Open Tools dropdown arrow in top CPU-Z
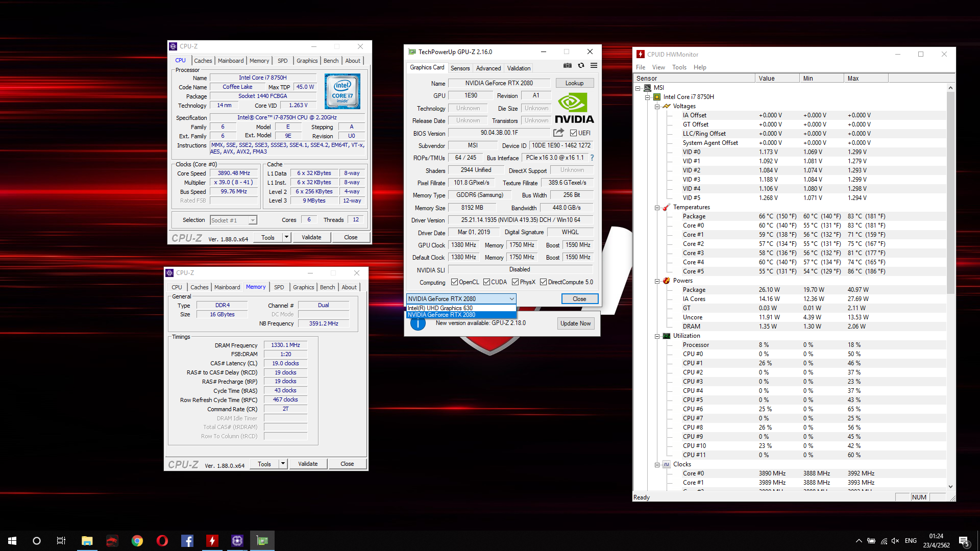This screenshot has height=551, width=980. (286, 237)
